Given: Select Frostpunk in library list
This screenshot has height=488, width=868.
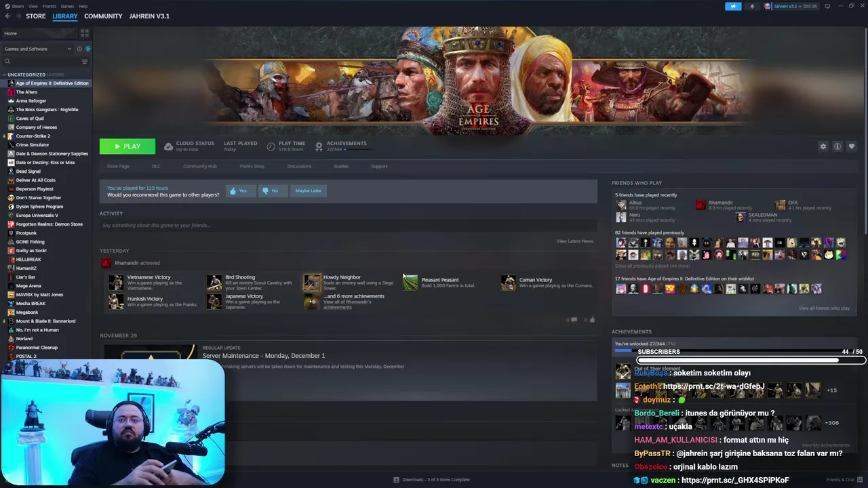Looking at the screenshot, I should pyautogui.click(x=26, y=233).
